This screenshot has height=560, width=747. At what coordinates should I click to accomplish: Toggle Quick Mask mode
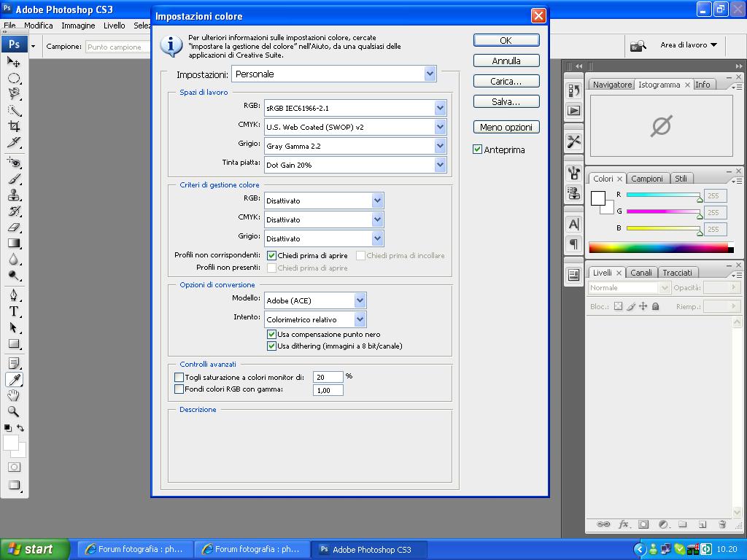tap(15, 467)
